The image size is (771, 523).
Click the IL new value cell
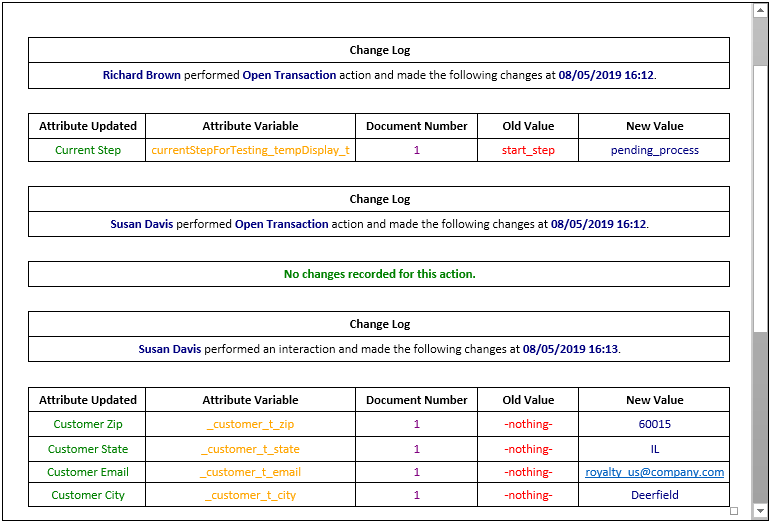tap(654, 449)
